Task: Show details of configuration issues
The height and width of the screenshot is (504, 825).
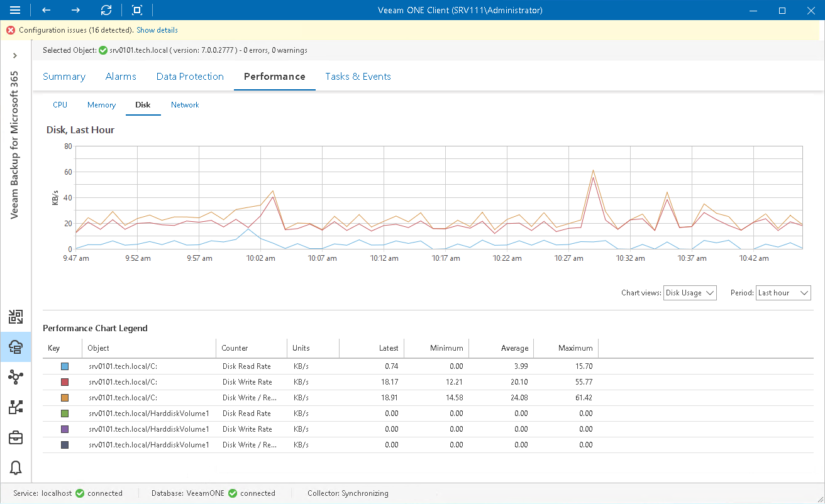Action: pos(157,30)
